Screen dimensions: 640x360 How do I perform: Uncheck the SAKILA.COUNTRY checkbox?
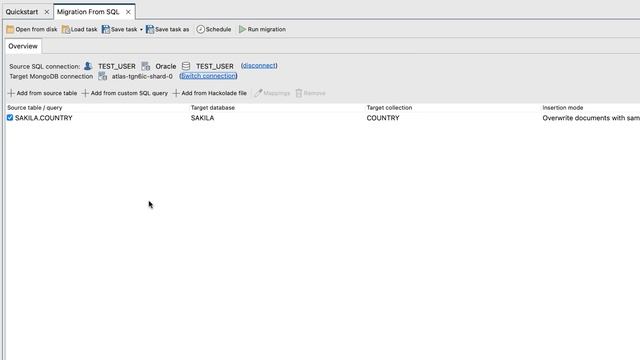pos(10,118)
